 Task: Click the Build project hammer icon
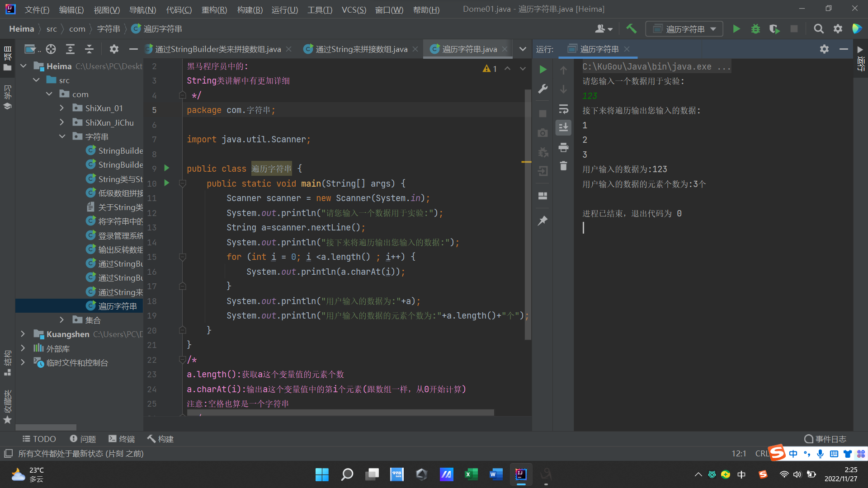(x=631, y=29)
